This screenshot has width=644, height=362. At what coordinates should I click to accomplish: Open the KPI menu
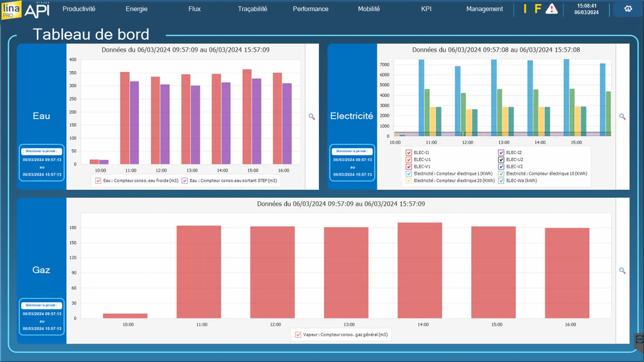426,9
